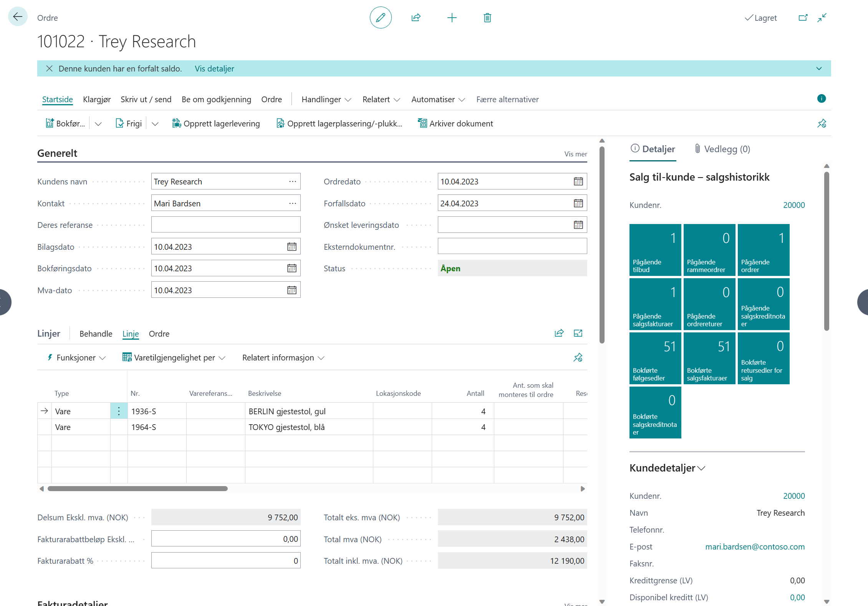
Task: Expand the Handlinger menu
Action: click(326, 99)
